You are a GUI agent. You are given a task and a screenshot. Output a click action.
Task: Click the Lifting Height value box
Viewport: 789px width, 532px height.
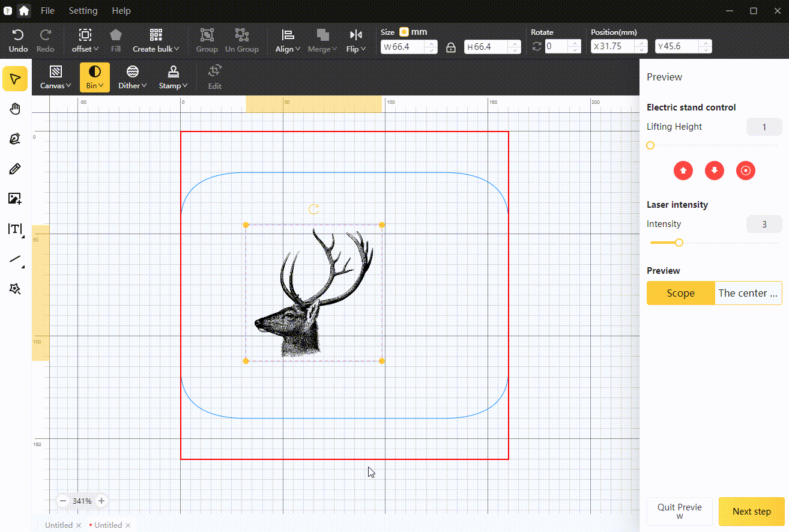[x=764, y=127]
